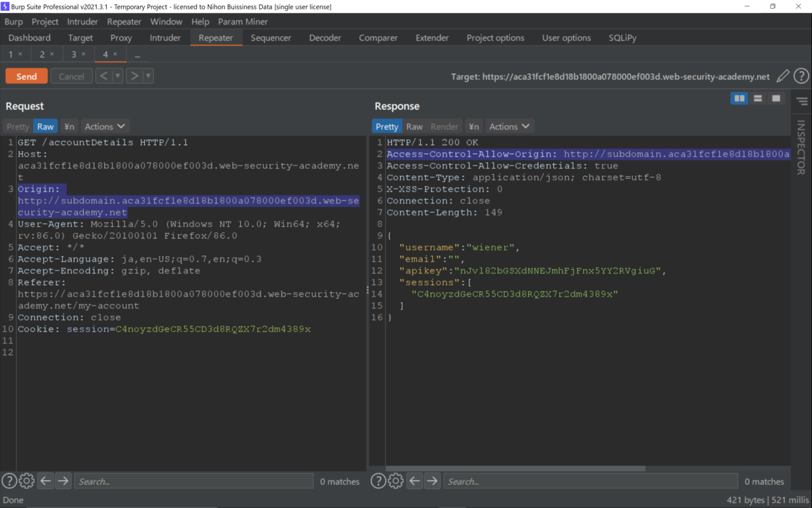Open the Intruder menu in menu bar
The height and width of the screenshot is (508, 812).
tap(83, 22)
